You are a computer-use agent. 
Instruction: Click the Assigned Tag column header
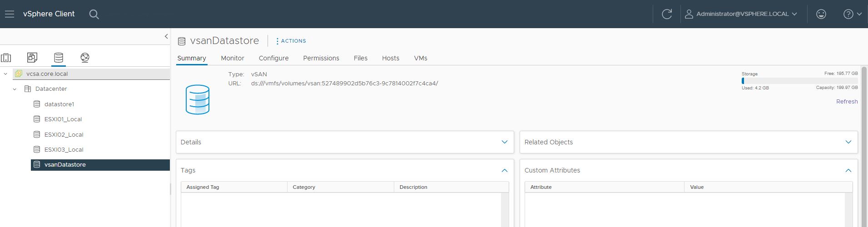pos(234,187)
